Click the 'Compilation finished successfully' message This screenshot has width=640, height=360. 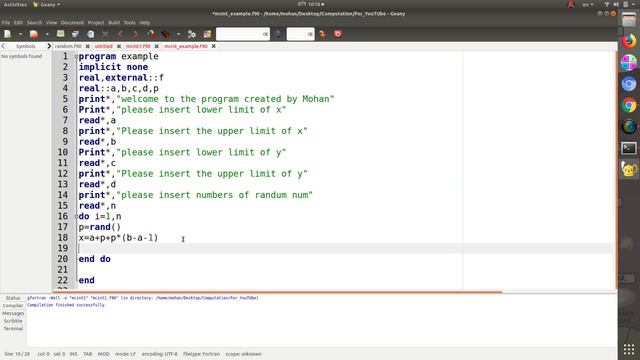pyautogui.click(x=66, y=305)
